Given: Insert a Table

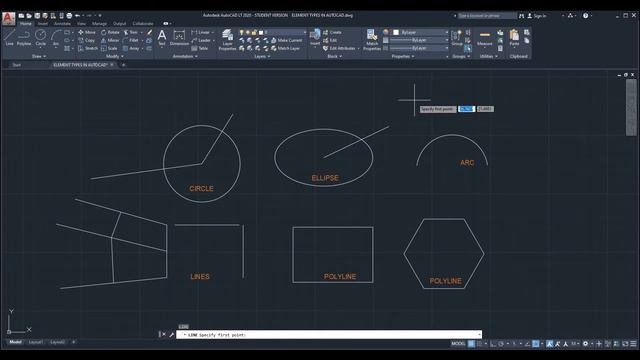Looking at the screenshot, I should (200, 48).
